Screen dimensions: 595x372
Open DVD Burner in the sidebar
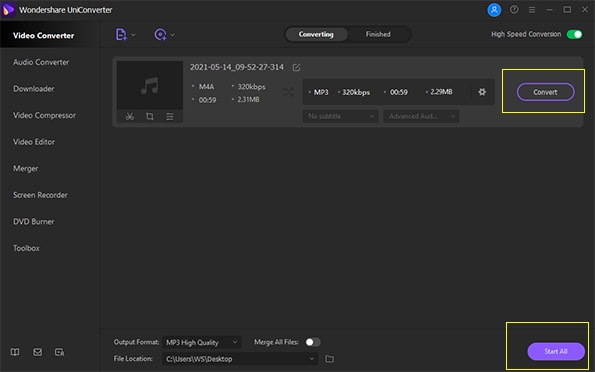pyautogui.click(x=33, y=221)
